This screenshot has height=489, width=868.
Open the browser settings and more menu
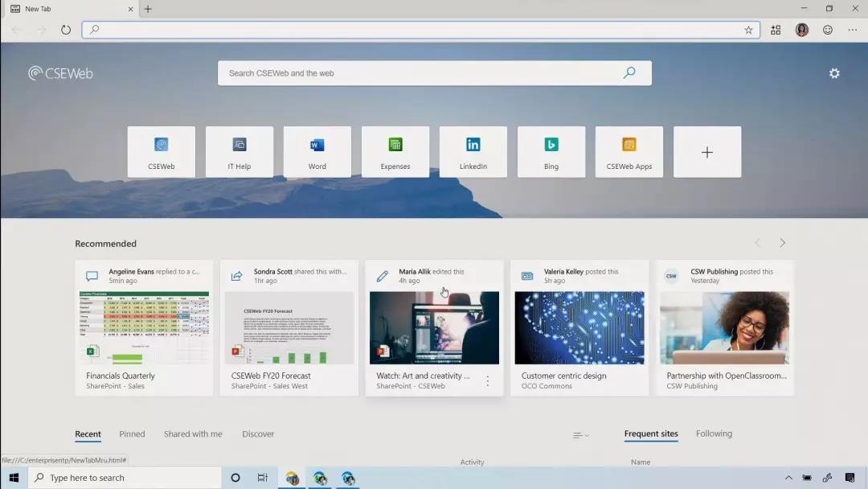[853, 30]
